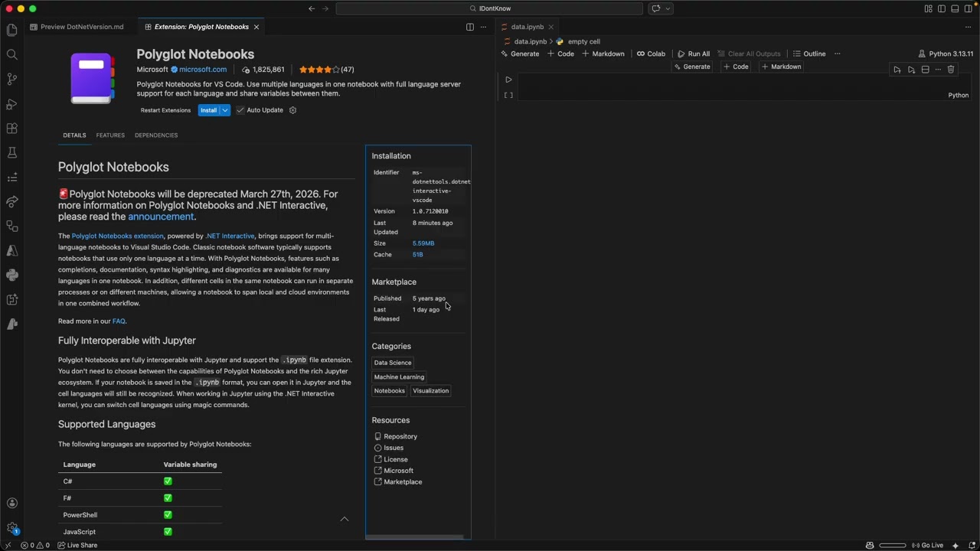Select the Extension: Polyglot Notebooks tab
980x551 pixels.
(201, 27)
